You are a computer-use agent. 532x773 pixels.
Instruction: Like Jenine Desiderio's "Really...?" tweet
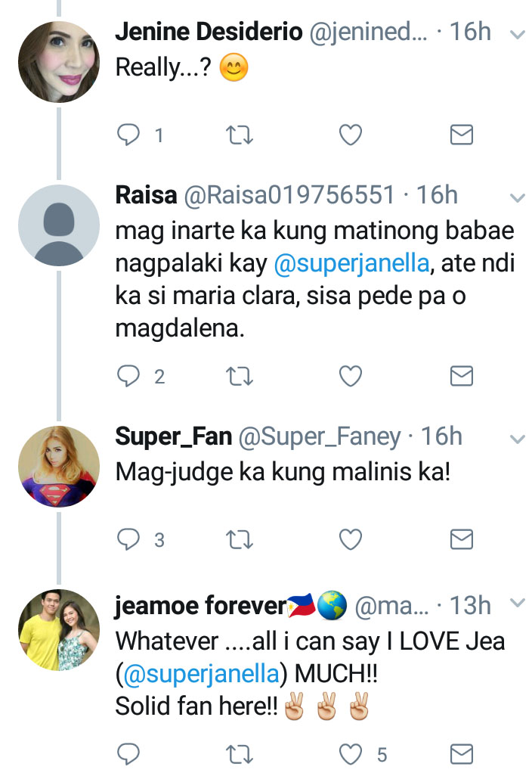click(x=350, y=135)
